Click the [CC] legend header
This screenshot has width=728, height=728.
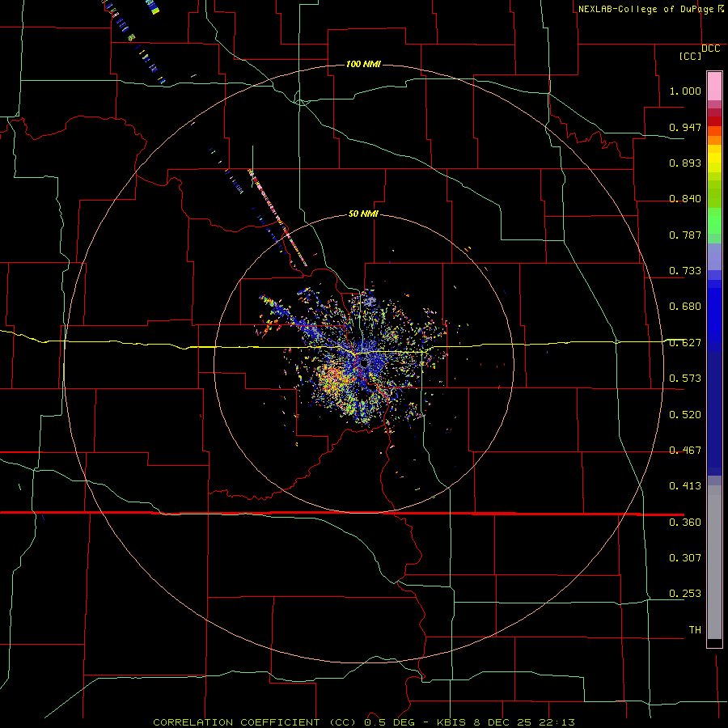point(691,56)
